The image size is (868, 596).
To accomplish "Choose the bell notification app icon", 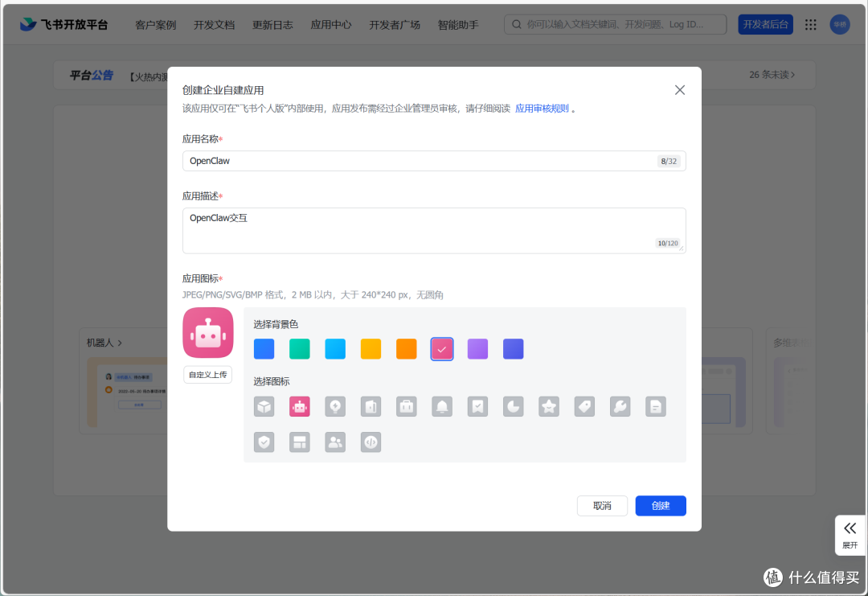I will pos(442,406).
